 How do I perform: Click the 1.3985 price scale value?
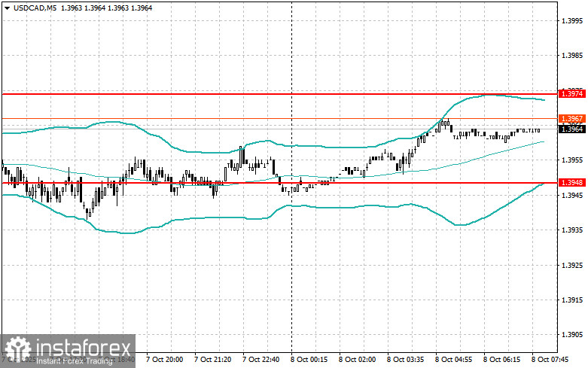coord(572,56)
